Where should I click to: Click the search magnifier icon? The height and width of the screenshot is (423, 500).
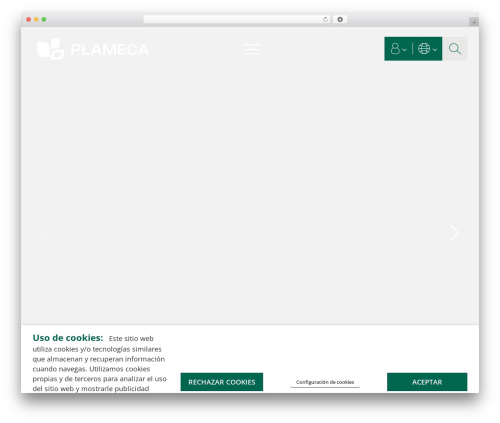[x=455, y=49]
